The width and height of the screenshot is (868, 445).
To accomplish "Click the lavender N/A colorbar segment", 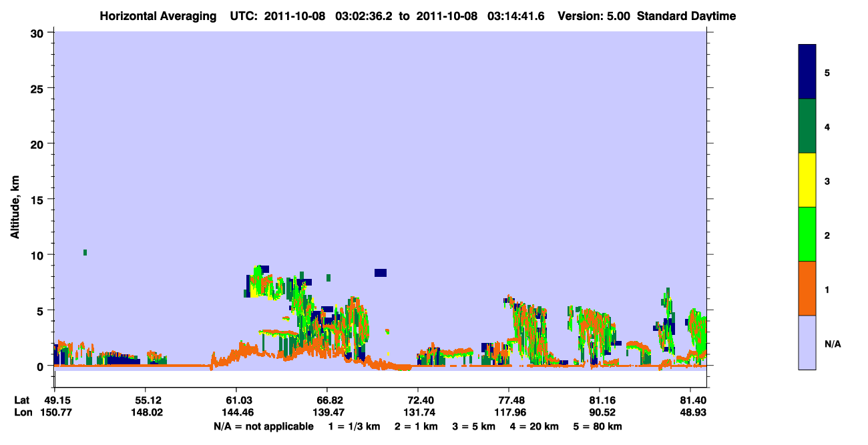I will [x=807, y=342].
